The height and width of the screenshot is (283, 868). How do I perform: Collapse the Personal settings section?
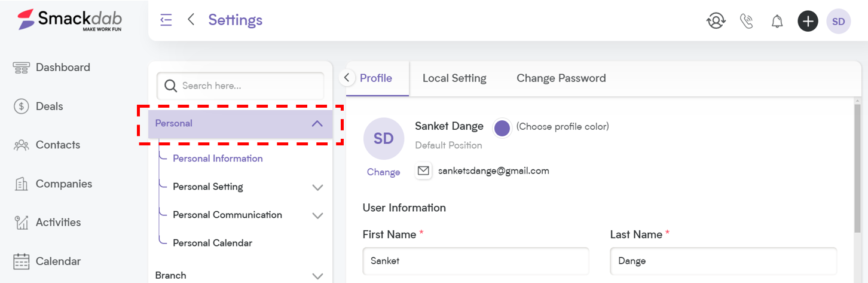pyautogui.click(x=317, y=124)
